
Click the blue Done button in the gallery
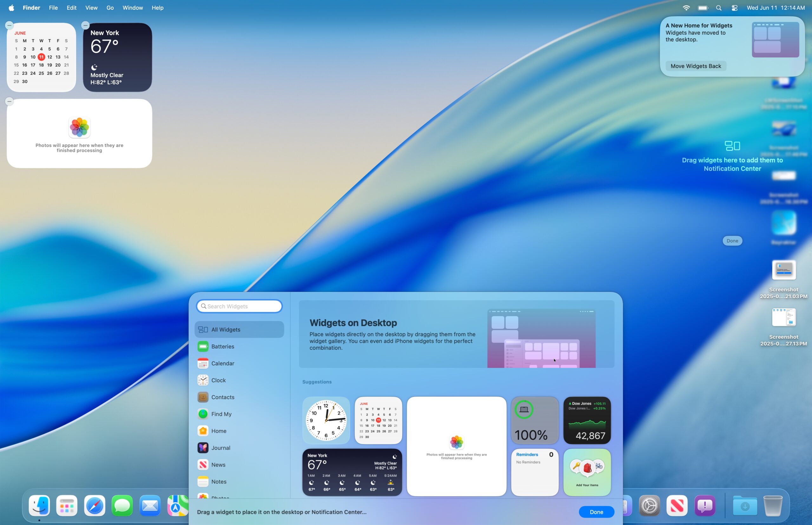[x=596, y=512]
